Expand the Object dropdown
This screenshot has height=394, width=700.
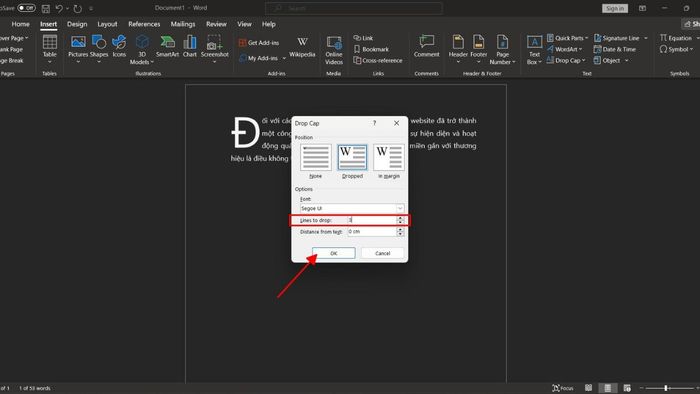tap(626, 61)
